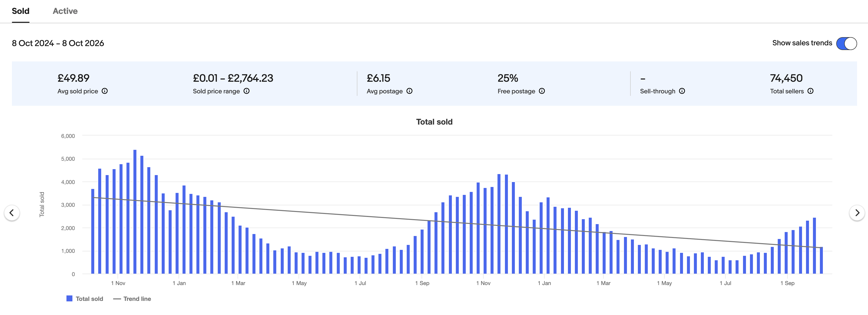Open the Free postage info icon

(x=542, y=91)
